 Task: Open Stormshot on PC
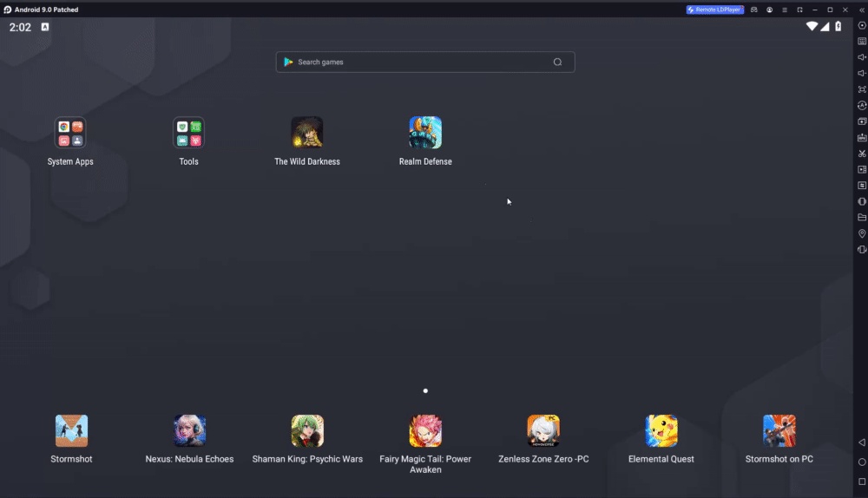[779, 430]
